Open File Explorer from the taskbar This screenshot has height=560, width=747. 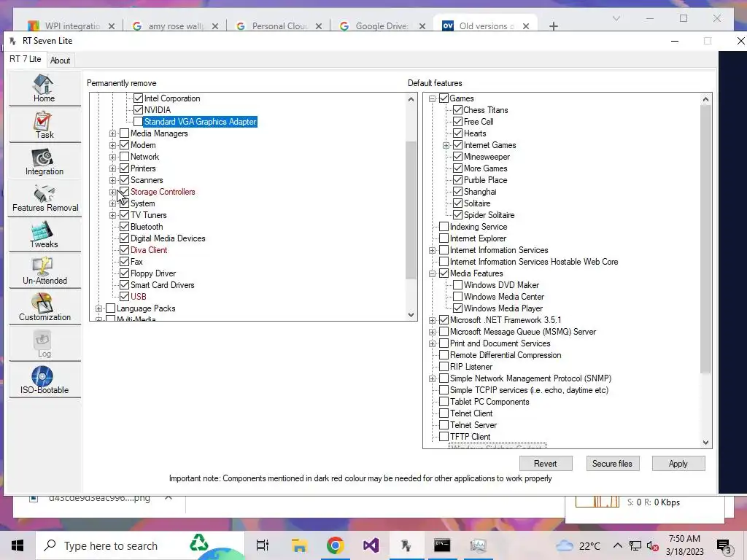[x=299, y=545]
